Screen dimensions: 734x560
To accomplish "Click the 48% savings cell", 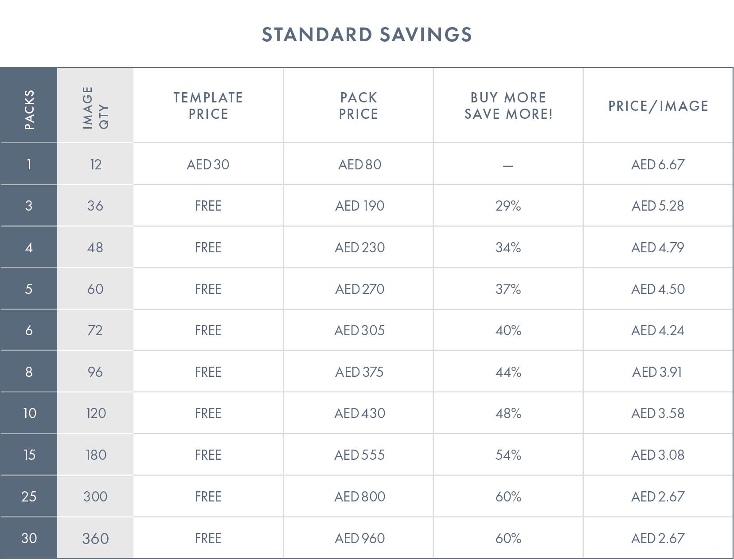I will tap(508, 413).
